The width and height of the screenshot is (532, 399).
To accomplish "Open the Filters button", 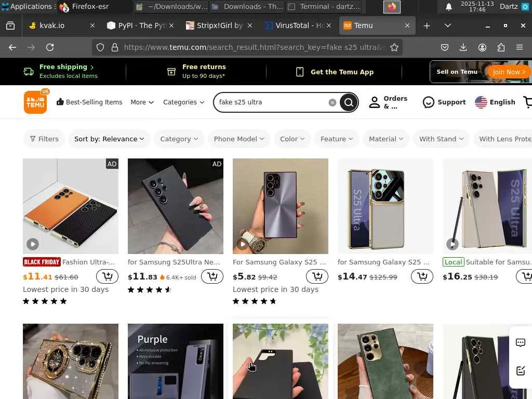I will coord(44,139).
